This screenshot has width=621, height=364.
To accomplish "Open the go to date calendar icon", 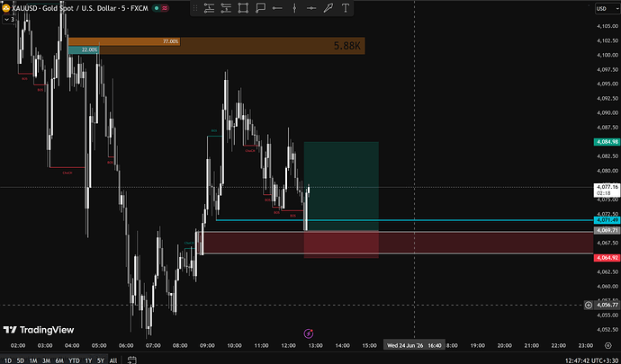I will coord(132,360).
